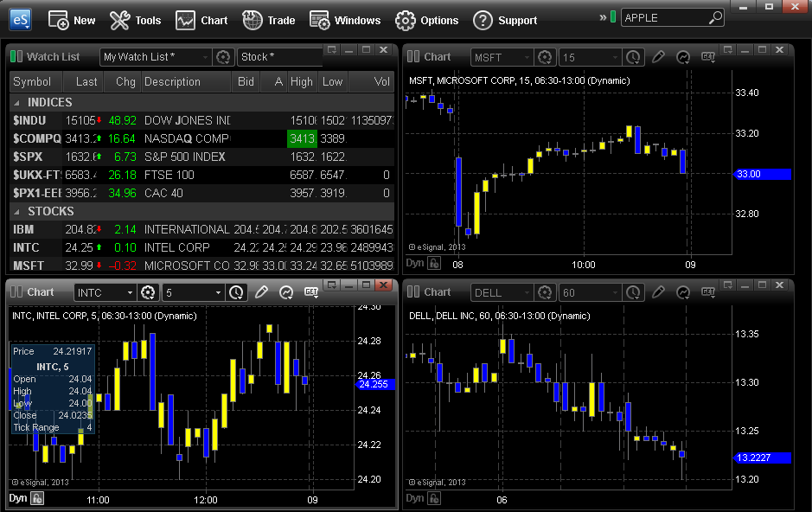Open the Options menu
Viewport: 812px width, 512px height.
click(x=426, y=21)
